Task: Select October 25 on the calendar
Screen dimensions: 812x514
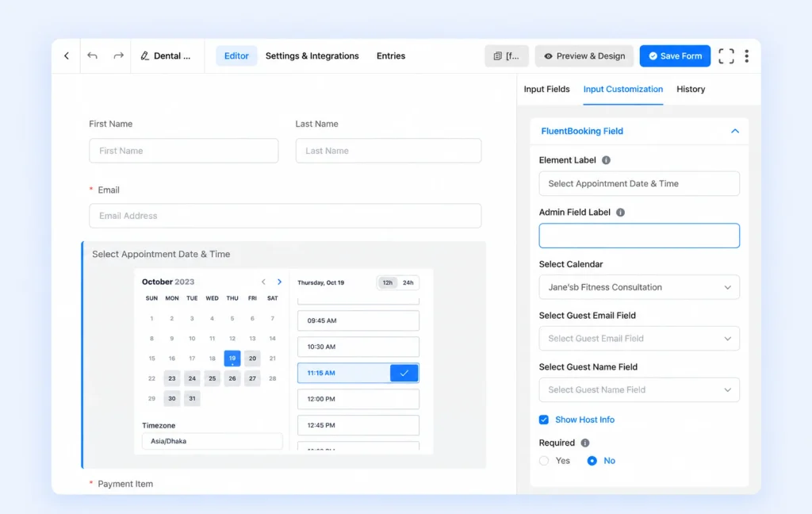Action: 212,378
